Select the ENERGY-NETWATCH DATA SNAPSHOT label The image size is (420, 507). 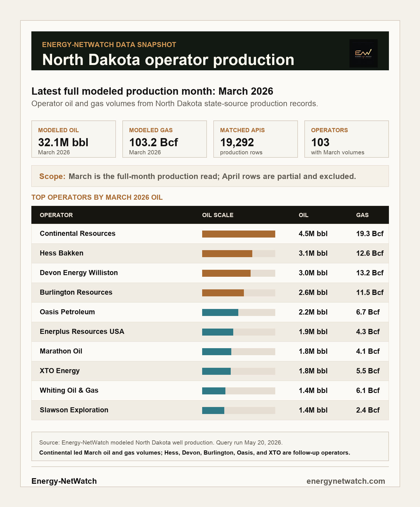point(109,45)
